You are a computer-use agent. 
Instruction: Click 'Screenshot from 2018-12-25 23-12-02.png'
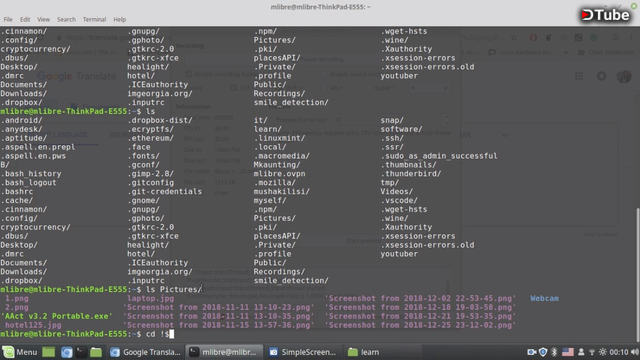(x=420, y=325)
